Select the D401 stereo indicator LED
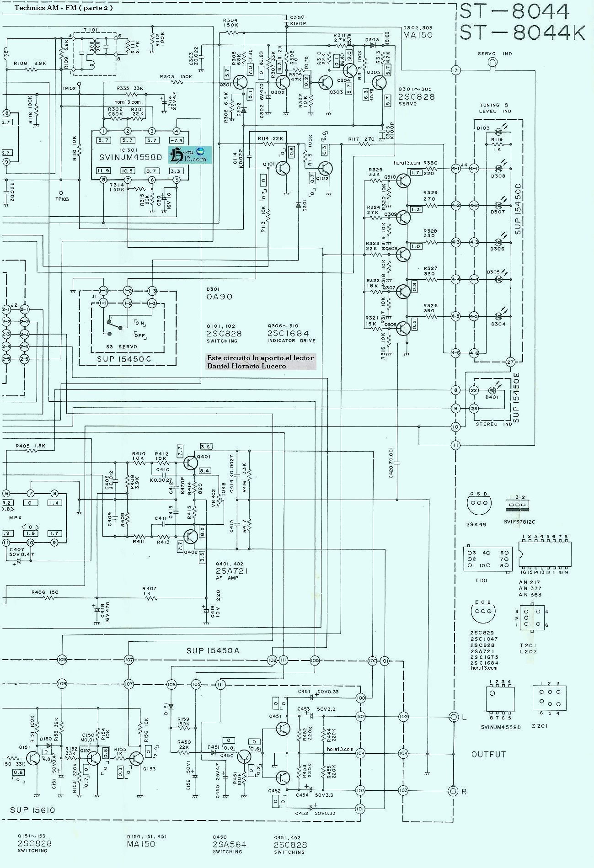Image resolution: width=594 pixels, height=868 pixels. point(493,390)
